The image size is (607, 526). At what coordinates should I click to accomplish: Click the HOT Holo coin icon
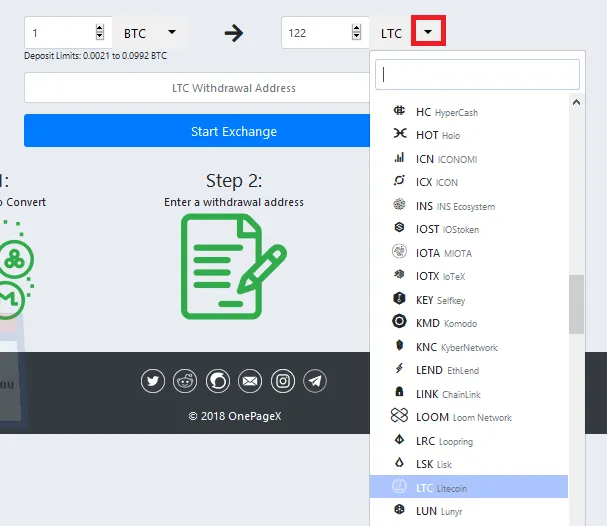(400, 133)
